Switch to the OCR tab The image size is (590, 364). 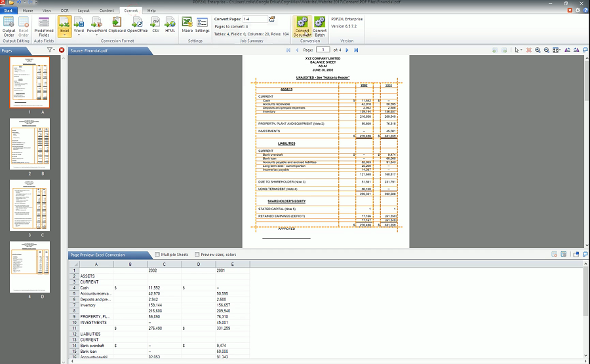point(64,10)
